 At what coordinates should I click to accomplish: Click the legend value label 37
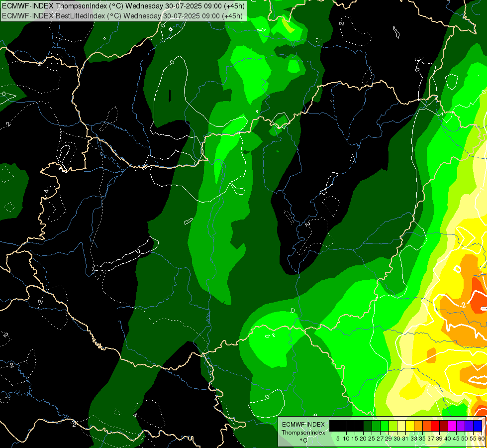click(x=431, y=439)
